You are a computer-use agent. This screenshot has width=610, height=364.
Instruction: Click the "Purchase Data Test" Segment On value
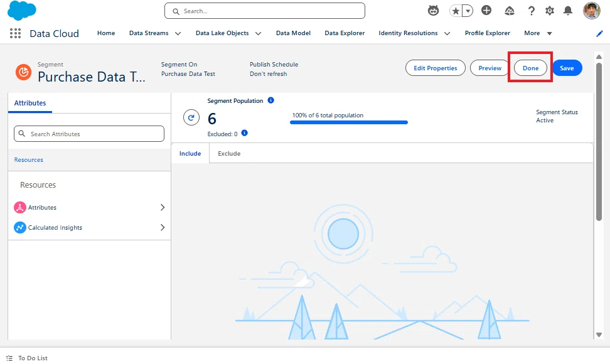click(188, 74)
